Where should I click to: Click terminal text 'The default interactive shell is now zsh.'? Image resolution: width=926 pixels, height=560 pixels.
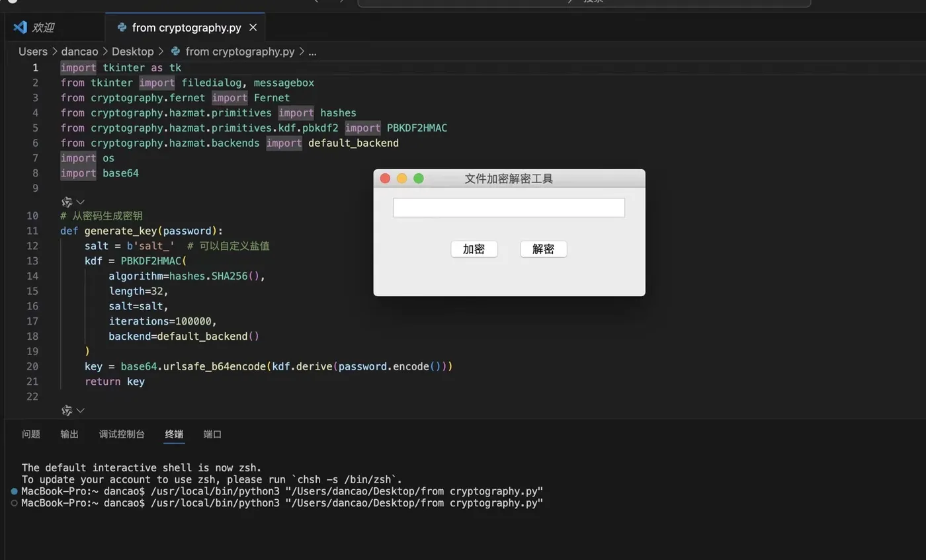coord(142,467)
